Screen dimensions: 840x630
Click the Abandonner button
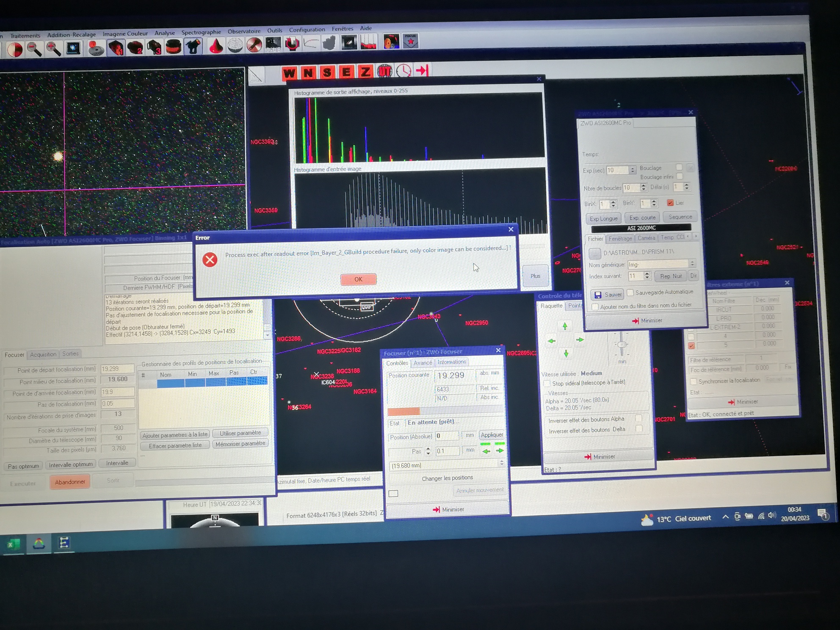pyautogui.click(x=70, y=482)
